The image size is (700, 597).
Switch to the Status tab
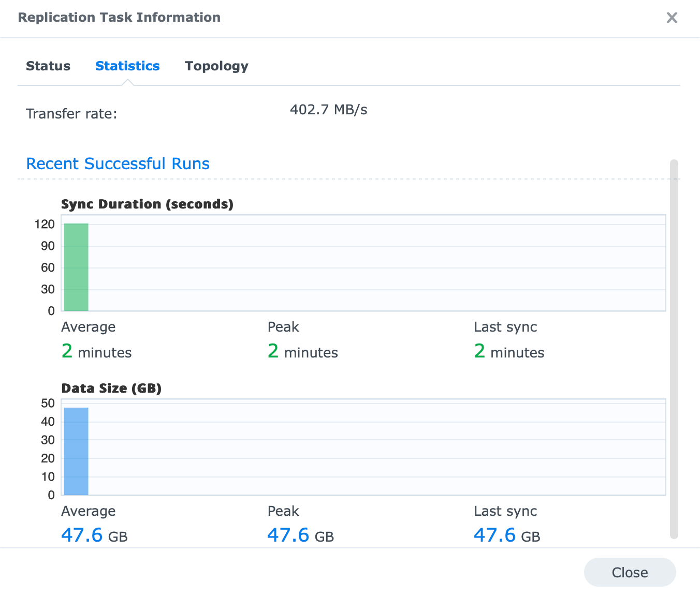(x=48, y=66)
